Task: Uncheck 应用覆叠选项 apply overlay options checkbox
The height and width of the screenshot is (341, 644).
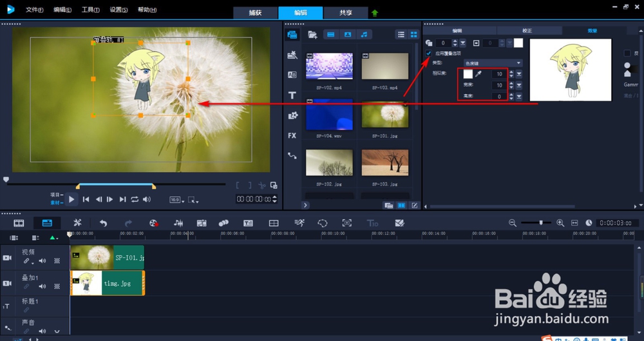Action: point(429,53)
